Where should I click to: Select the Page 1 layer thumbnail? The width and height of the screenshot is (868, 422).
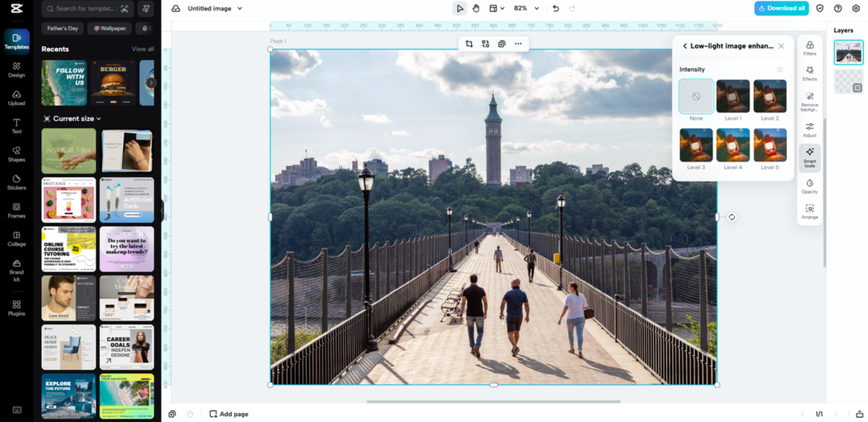(x=849, y=52)
